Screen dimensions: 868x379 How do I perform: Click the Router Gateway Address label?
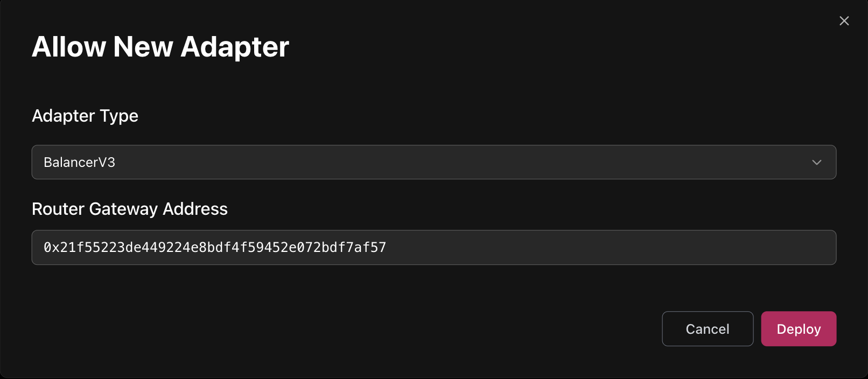[130, 209]
